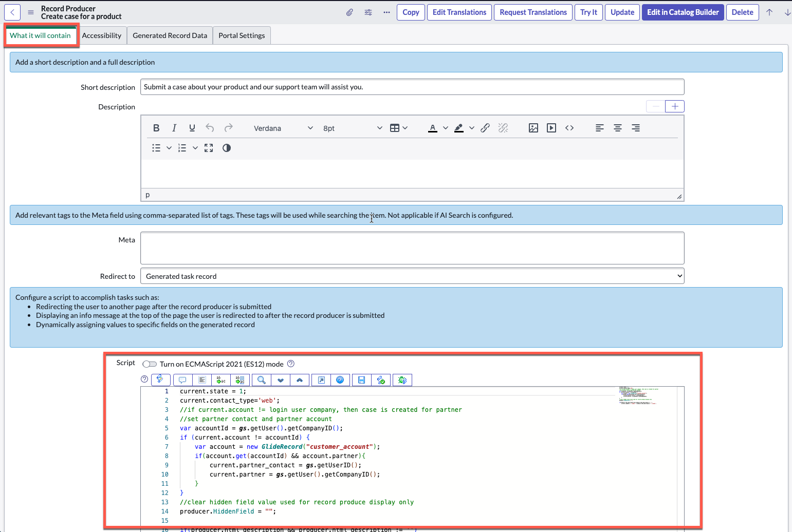
Task: Click the Try It button
Action: click(589, 12)
